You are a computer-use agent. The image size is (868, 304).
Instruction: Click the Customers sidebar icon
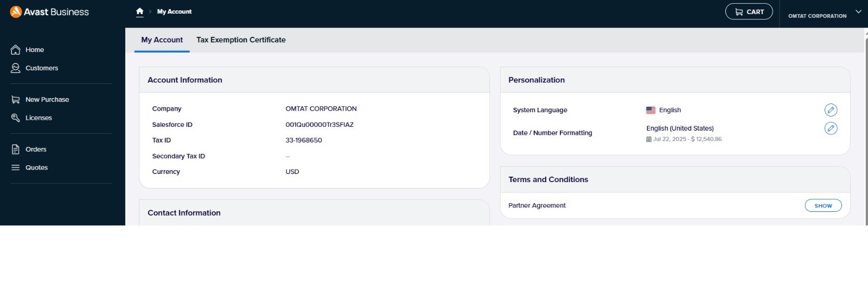coord(16,68)
